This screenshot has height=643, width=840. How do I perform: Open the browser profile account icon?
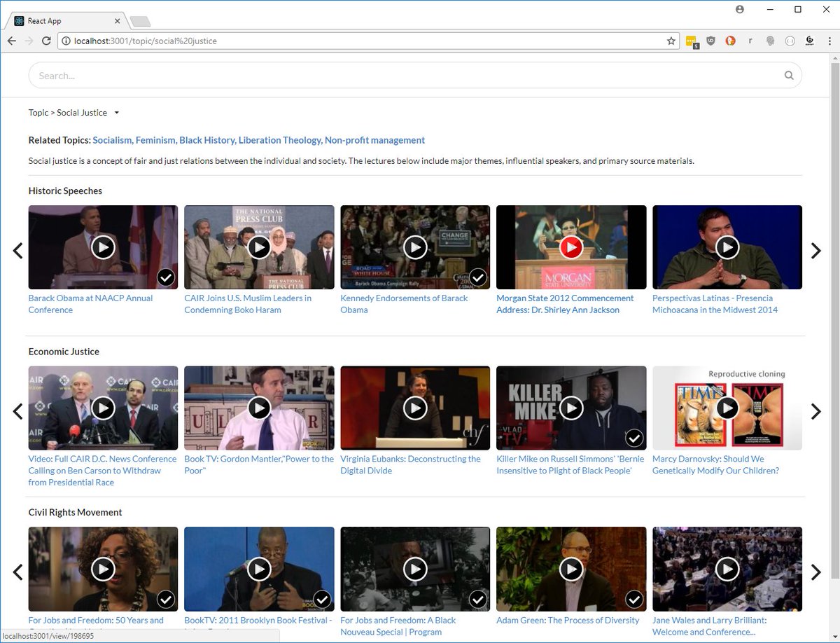click(x=740, y=9)
